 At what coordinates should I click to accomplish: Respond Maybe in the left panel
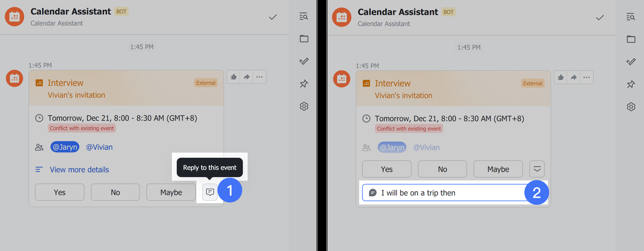point(171,192)
